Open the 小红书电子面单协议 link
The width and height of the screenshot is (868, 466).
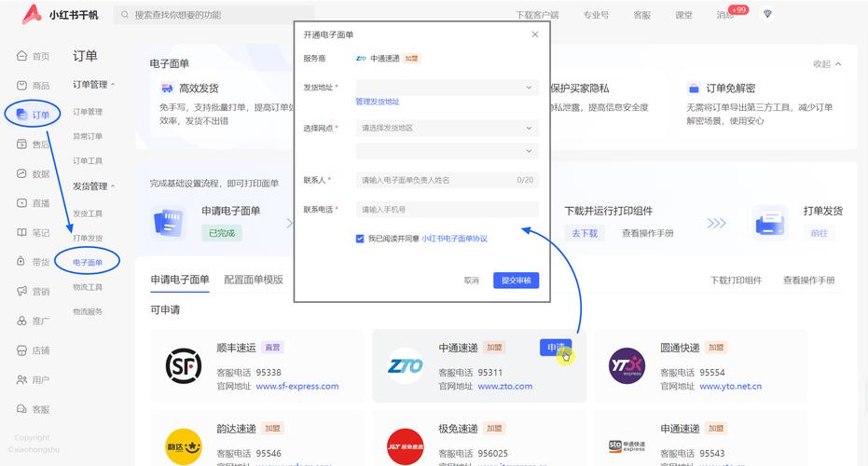click(454, 239)
